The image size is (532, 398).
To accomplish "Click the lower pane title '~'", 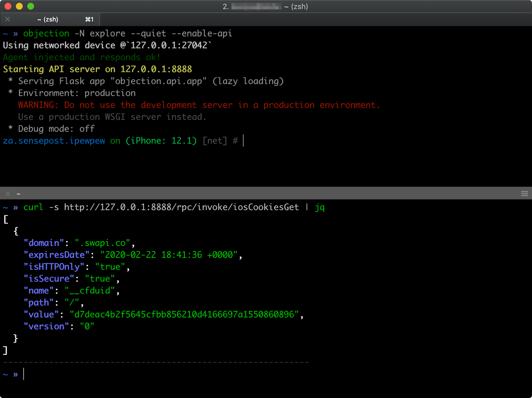I will point(19,194).
